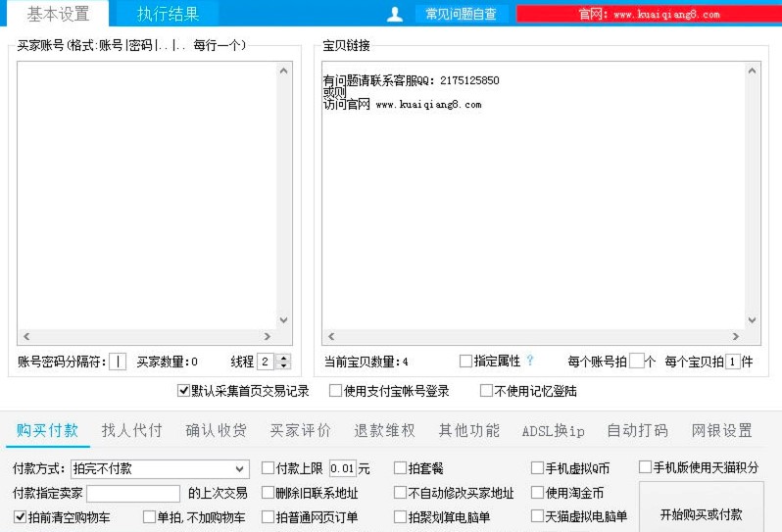Increase 线程 count with the up arrow
782x532 pixels.
click(284, 358)
